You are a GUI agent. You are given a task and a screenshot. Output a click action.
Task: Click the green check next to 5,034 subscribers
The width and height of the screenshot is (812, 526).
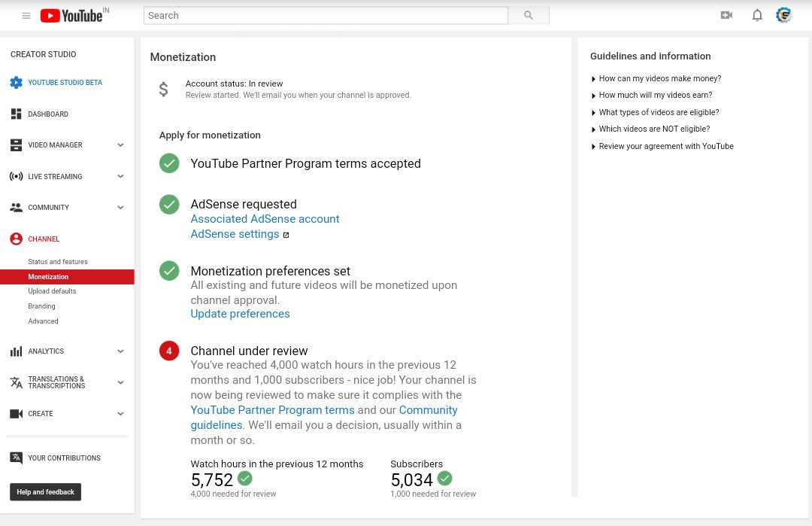pos(445,479)
